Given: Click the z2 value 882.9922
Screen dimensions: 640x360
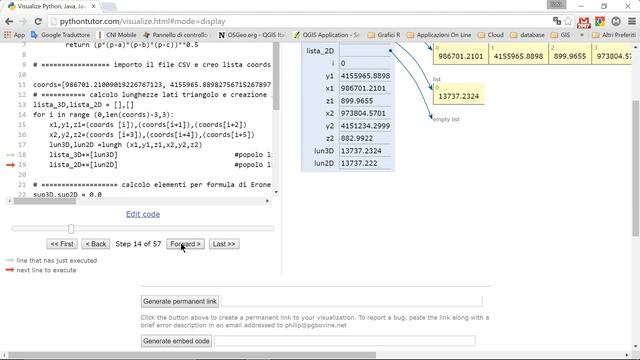Looking at the screenshot, I should pyautogui.click(x=357, y=138).
